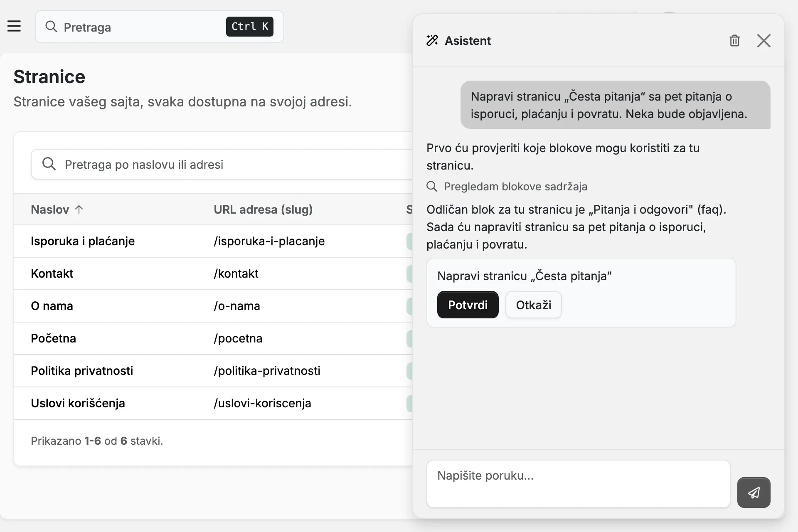The width and height of the screenshot is (798, 532).
Task: Click the magnifier icon in the table search
Action: coord(49,164)
